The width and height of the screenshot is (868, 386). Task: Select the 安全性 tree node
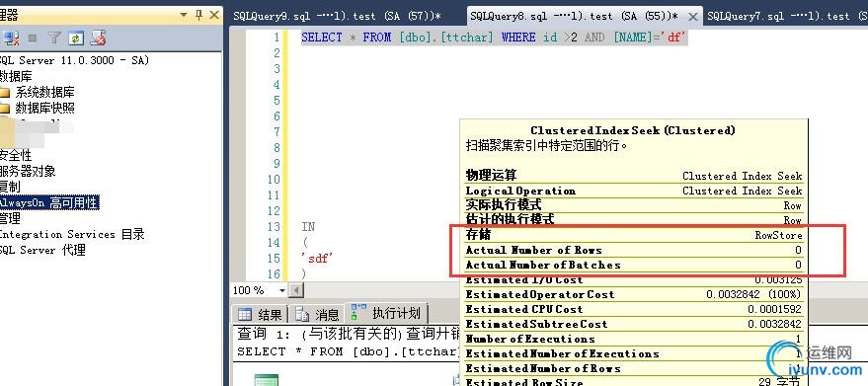click(x=16, y=156)
